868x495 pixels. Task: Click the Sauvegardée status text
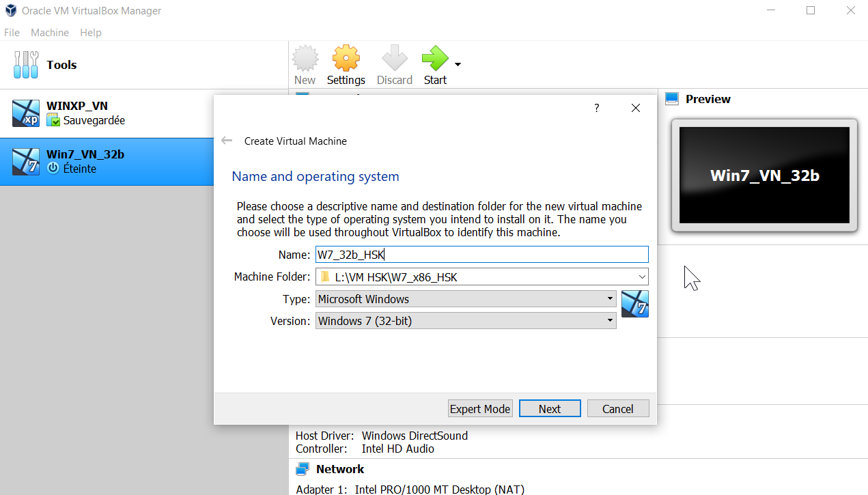pos(94,121)
